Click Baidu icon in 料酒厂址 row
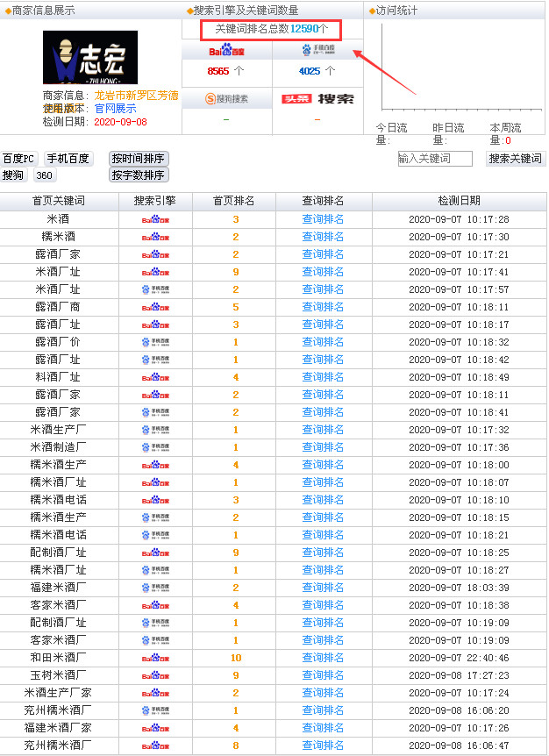This screenshot has width=549, height=756. 155,377
